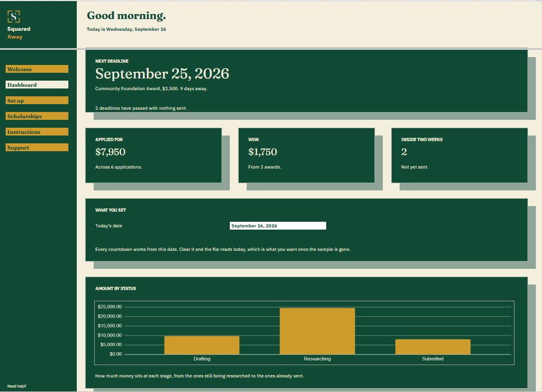The image size is (542, 392).
Task: Click the Submitted bar in chart
Action: (433, 347)
